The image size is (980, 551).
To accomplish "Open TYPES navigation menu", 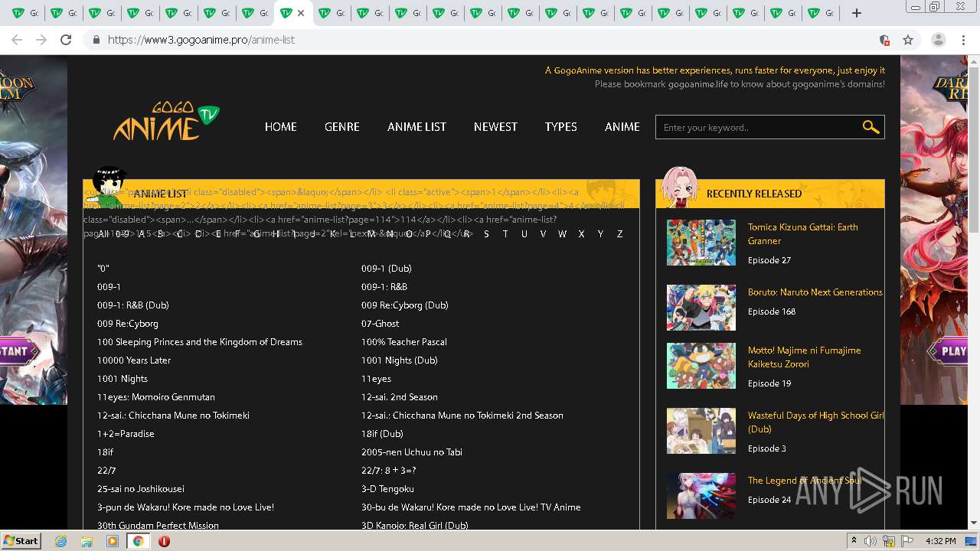I will (x=560, y=127).
